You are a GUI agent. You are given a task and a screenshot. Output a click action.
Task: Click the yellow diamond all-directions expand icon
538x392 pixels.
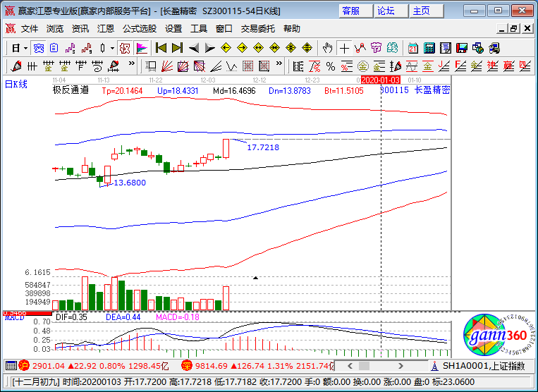tap(307, 48)
